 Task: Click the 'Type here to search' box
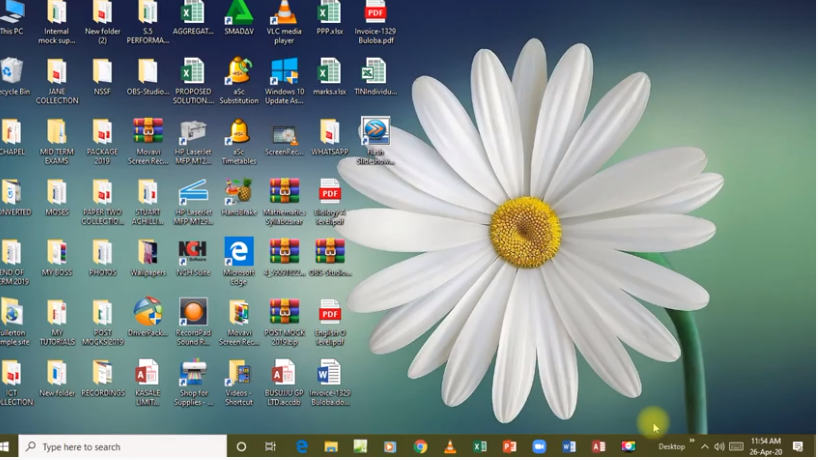[122, 447]
